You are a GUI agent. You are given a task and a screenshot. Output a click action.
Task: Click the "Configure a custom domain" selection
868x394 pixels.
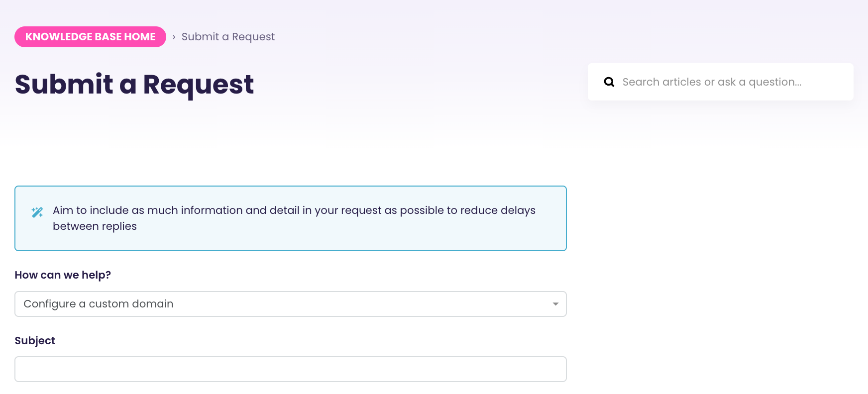tap(99, 304)
